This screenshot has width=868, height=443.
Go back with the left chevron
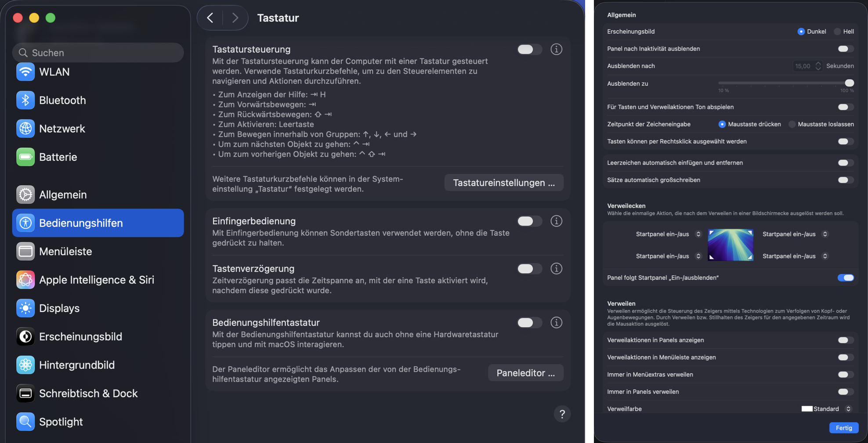click(210, 18)
